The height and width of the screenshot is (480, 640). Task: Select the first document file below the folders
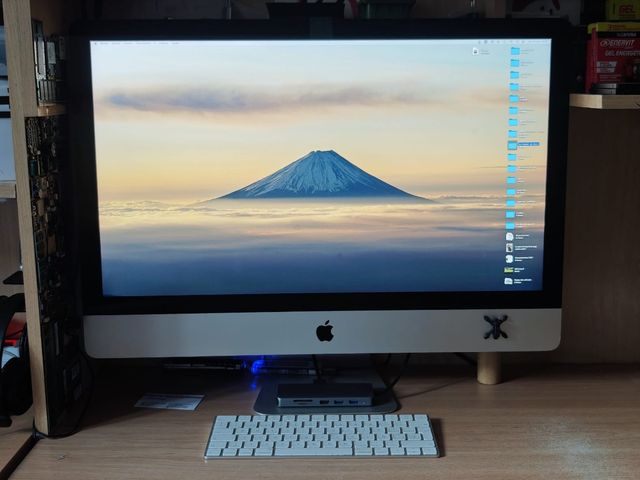[509, 236]
